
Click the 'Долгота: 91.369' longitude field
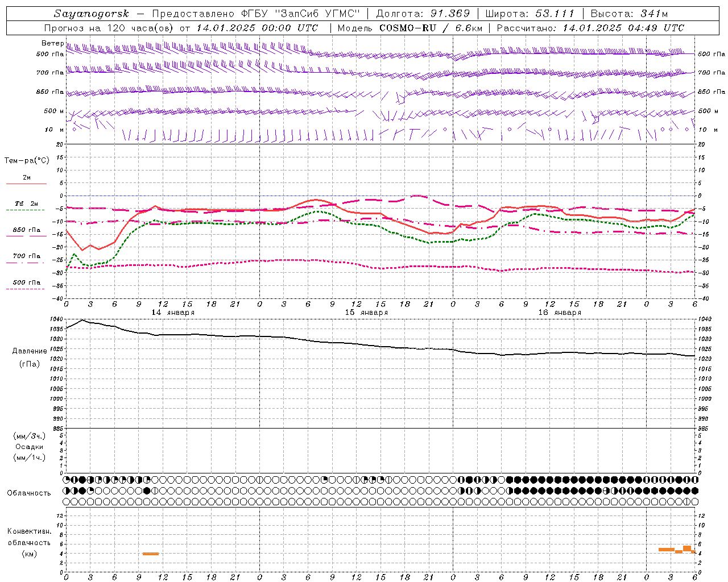[423, 14]
